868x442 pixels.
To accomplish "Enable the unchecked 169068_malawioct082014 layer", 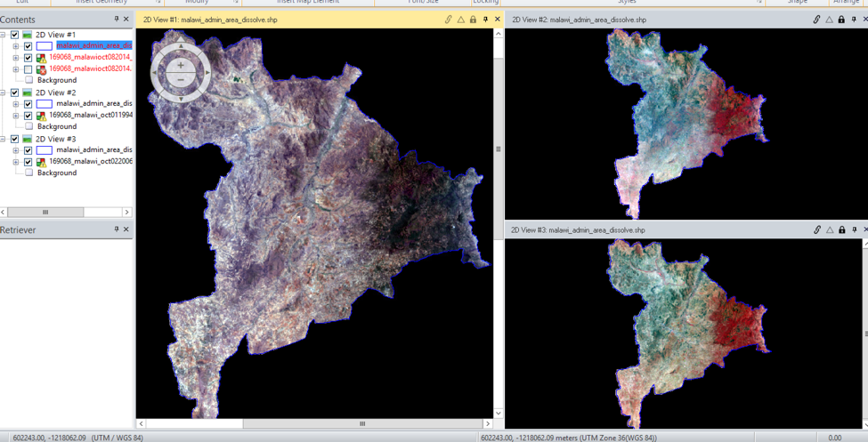I will tap(28, 69).
